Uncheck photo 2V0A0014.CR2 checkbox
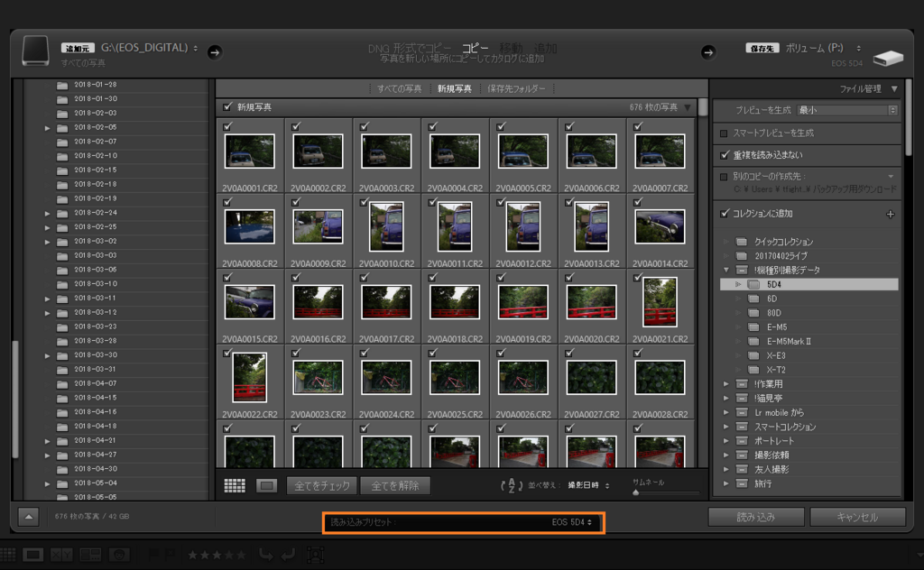The image size is (924, 570). [x=638, y=202]
